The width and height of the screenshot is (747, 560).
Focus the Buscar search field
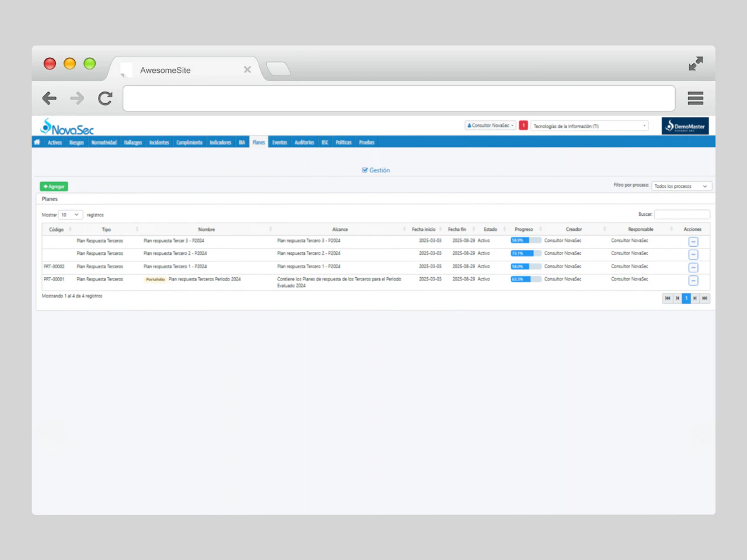[682, 214]
